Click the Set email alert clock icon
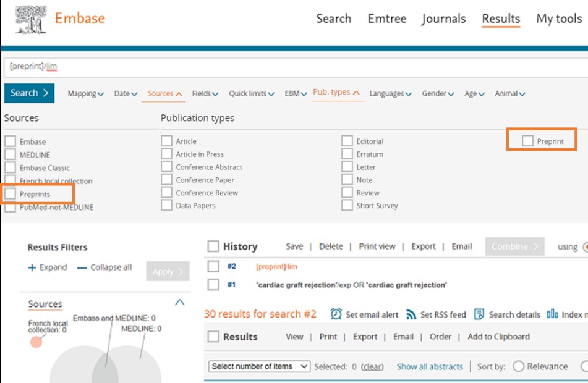588x383 pixels. click(x=336, y=314)
